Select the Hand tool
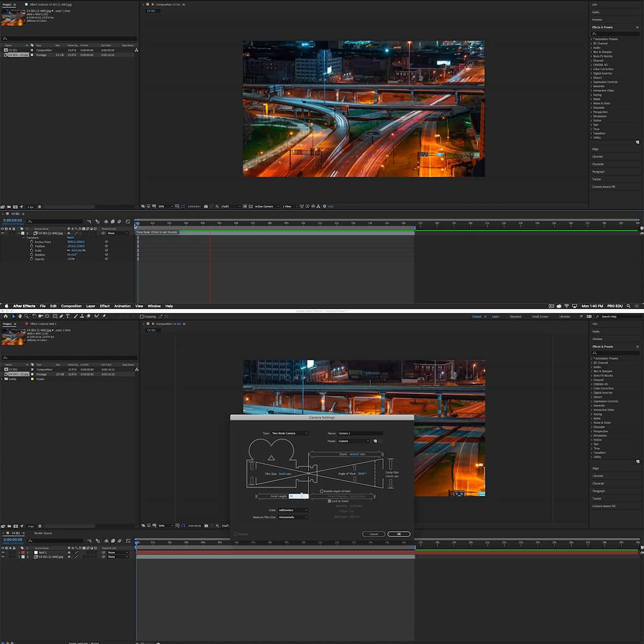The width and height of the screenshot is (644, 644). point(20,316)
